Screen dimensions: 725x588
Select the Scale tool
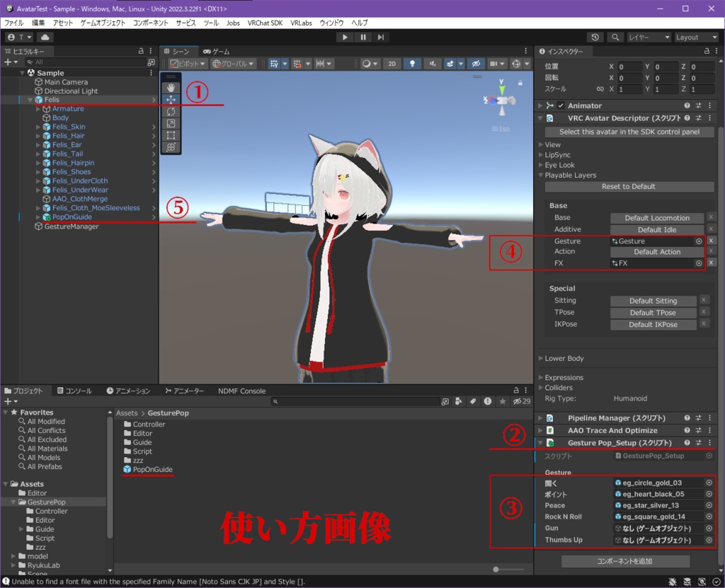170,123
